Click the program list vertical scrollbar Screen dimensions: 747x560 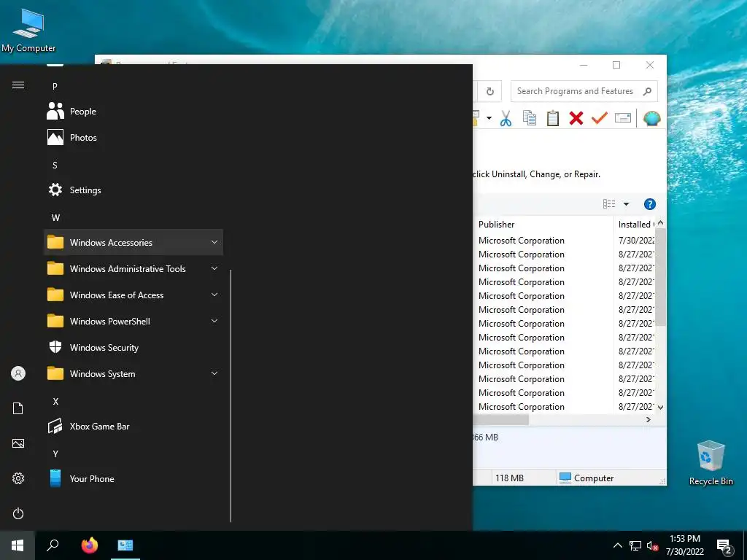coord(660,276)
